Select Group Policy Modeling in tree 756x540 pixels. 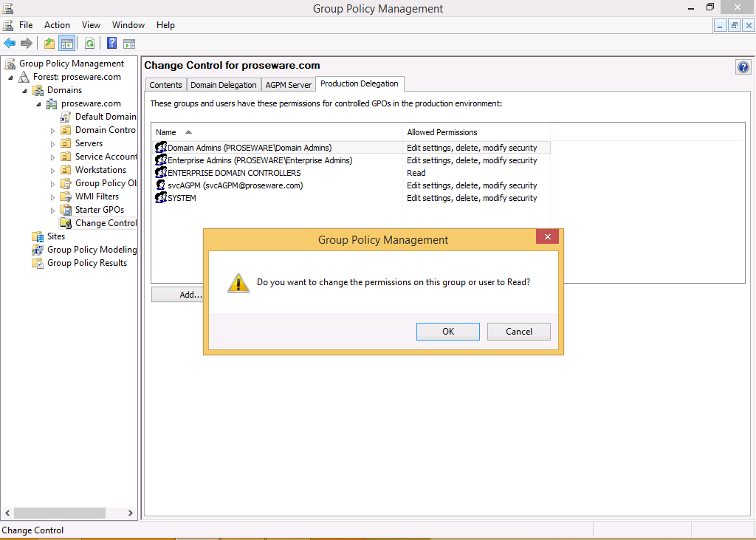[92, 250]
